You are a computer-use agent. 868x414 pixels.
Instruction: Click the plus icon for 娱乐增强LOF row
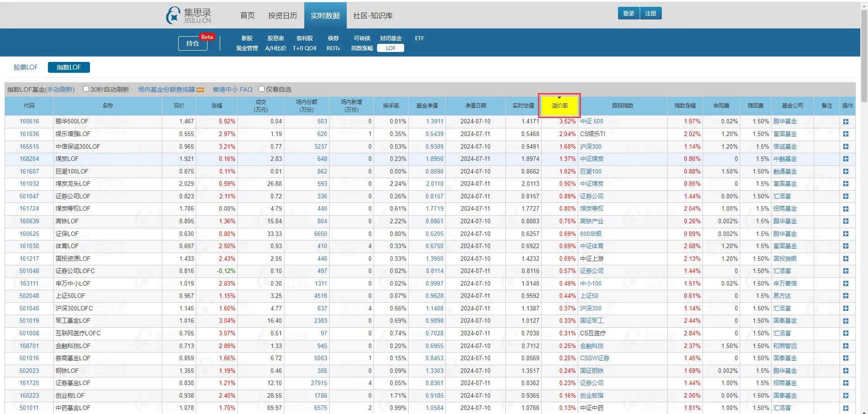pos(845,134)
